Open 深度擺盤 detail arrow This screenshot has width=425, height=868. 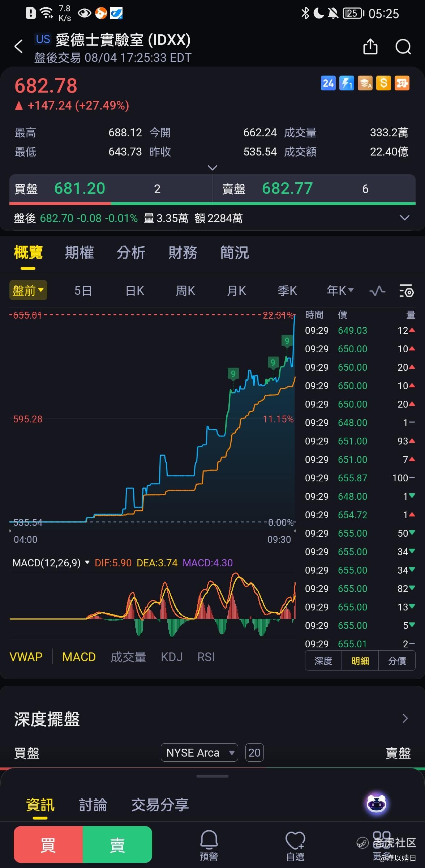pyautogui.click(x=405, y=718)
